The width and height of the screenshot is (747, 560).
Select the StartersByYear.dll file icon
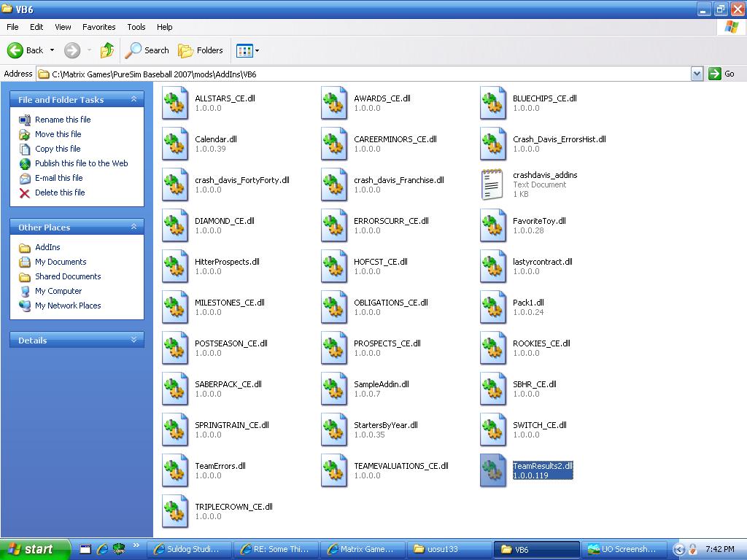[x=334, y=430]
